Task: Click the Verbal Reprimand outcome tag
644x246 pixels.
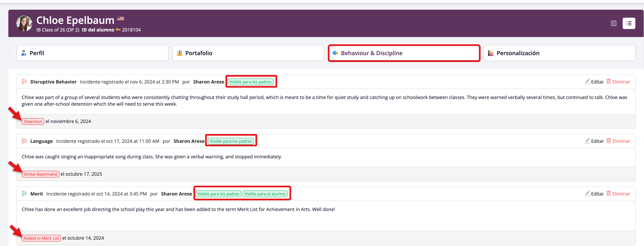Action: point(40,174)
